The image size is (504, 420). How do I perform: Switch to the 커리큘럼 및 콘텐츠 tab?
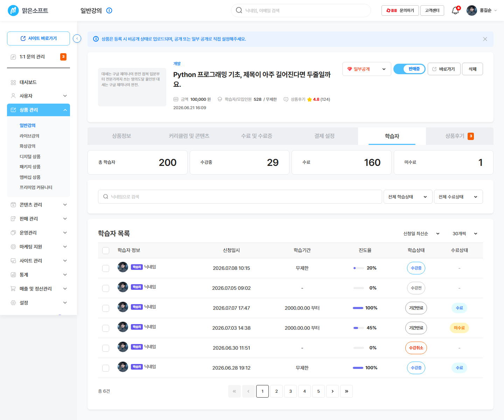189,136
